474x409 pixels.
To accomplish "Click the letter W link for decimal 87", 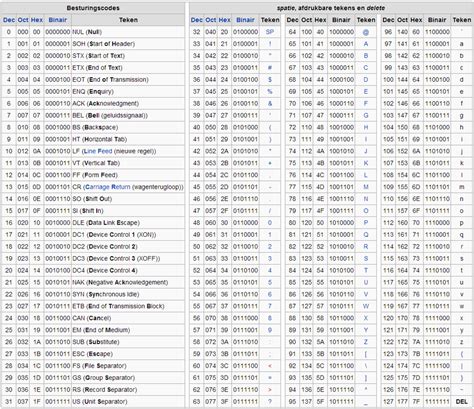I will click(x=366, y=306).
